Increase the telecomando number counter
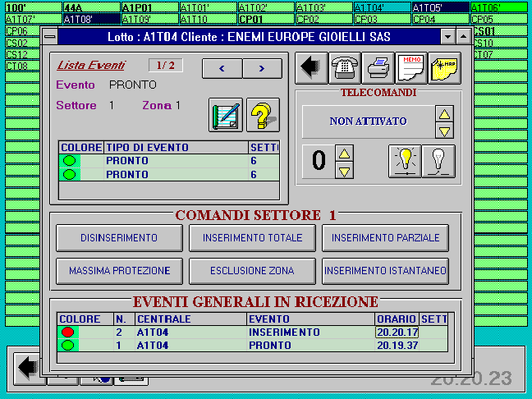The width and height of the screenshot is (532, 399). (x=346, y=153)
